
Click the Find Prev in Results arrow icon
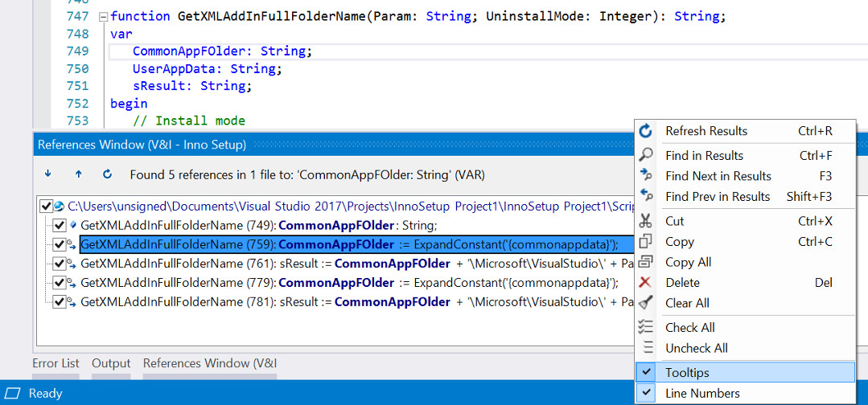click(645, 196)
